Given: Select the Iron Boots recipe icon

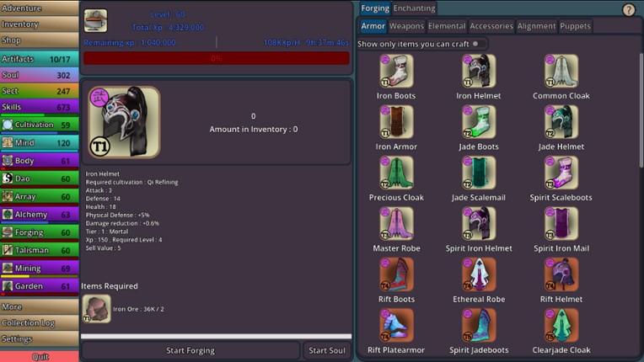Looking at the screenshot, I should (x=396, y=72).
